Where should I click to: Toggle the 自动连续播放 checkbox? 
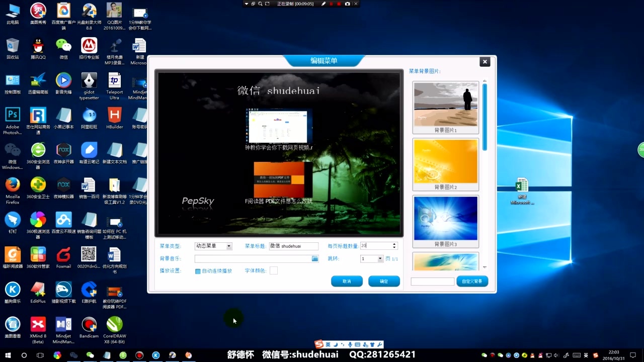(x=198, y=271)
